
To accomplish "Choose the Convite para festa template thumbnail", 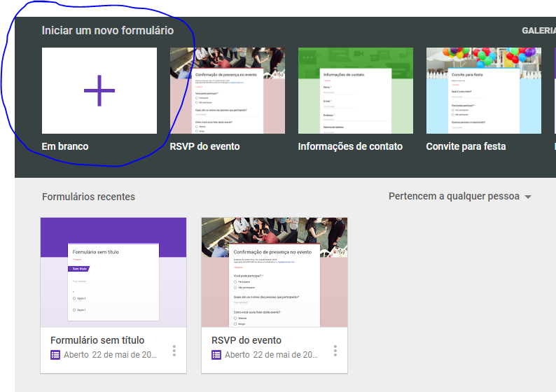I will (x=483, y=90).
